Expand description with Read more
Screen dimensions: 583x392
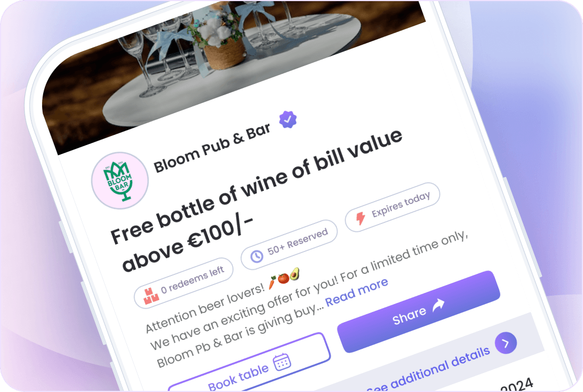[357, 292]
